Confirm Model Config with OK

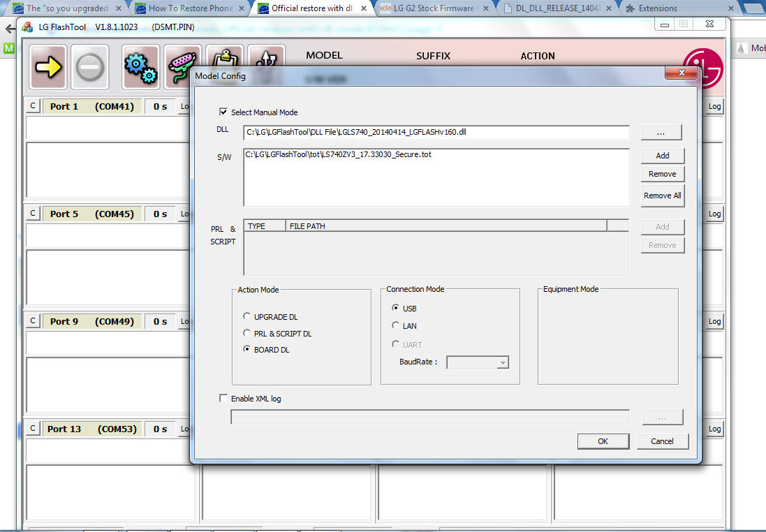(x=603, y=441)
